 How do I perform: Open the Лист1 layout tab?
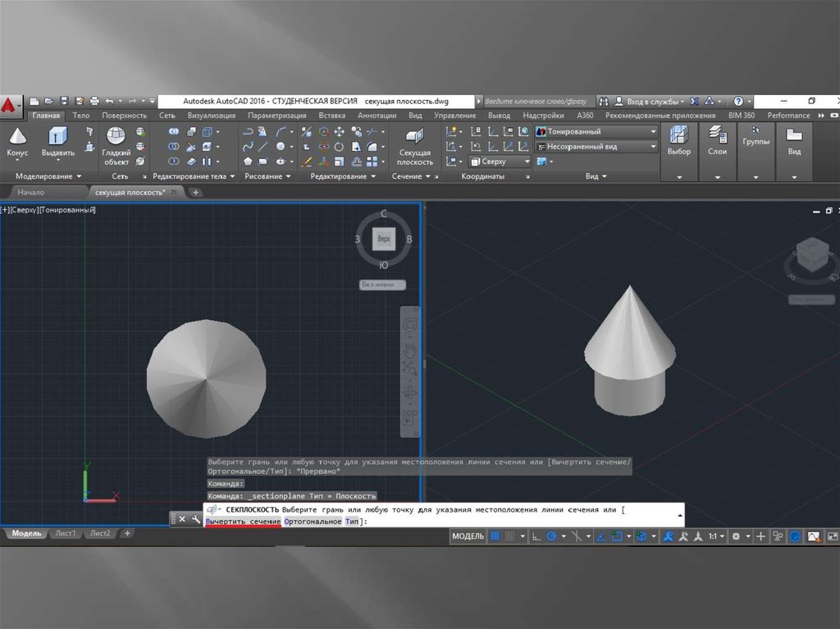[66, 533]
